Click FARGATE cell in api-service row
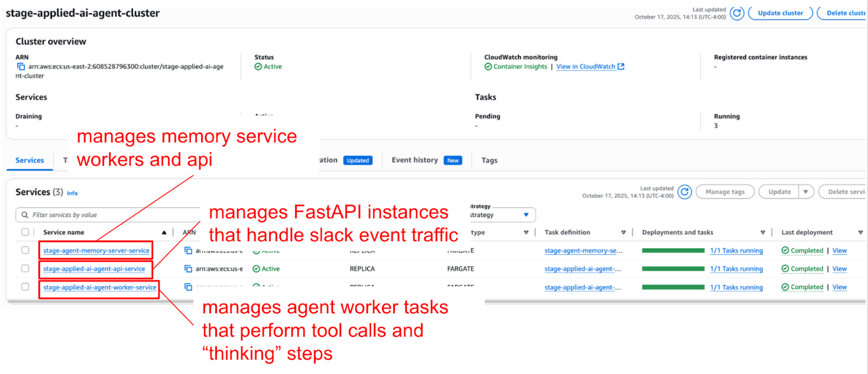 460,269
